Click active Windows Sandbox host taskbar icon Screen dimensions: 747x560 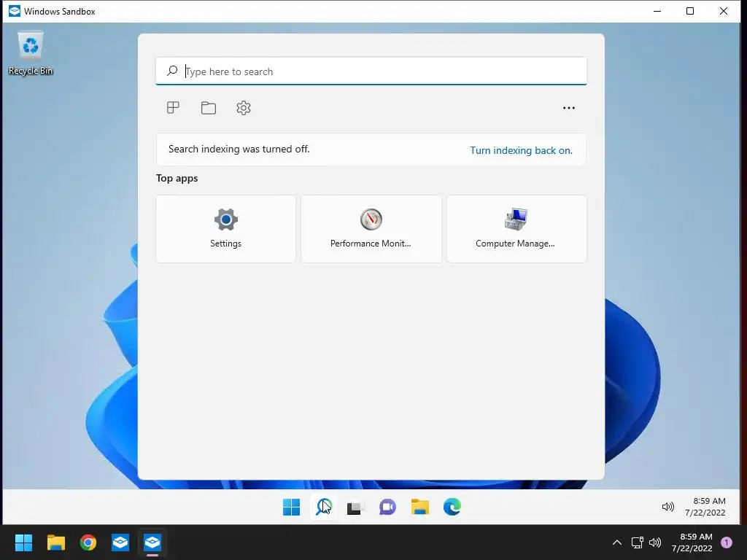(152, 542)
